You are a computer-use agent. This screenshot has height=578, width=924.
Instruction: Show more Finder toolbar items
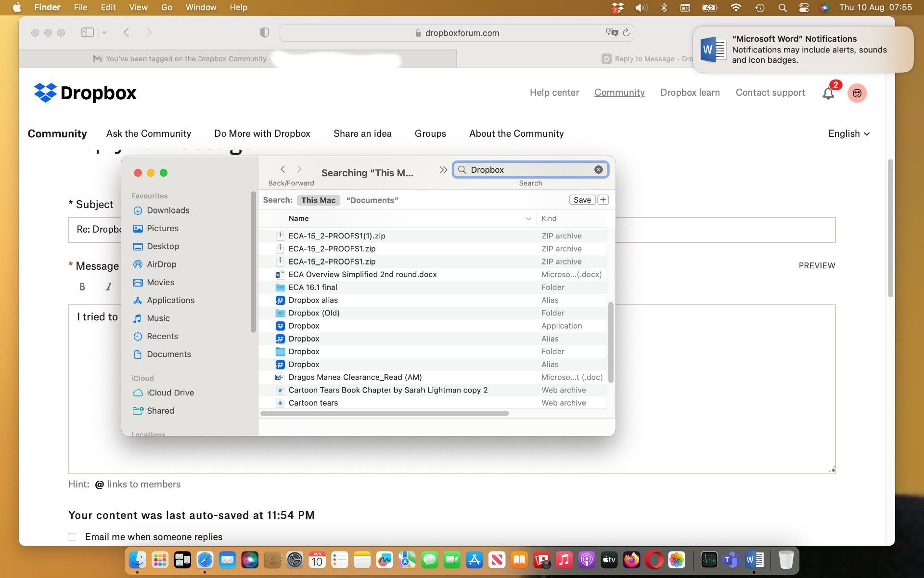(443, 170)
